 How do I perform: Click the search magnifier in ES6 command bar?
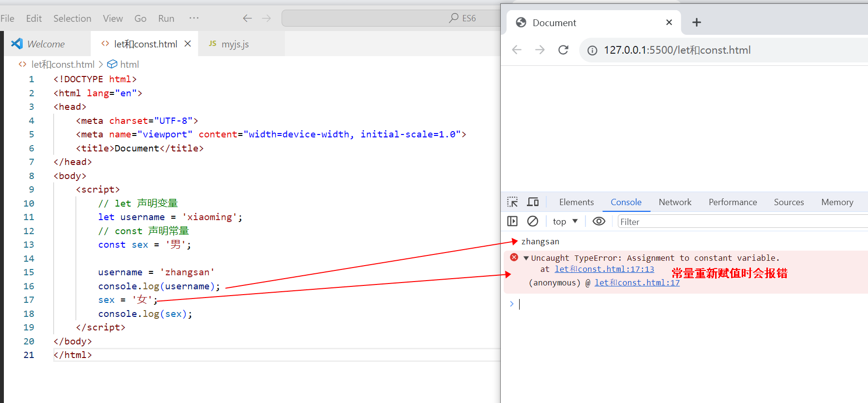click(453, 18)
